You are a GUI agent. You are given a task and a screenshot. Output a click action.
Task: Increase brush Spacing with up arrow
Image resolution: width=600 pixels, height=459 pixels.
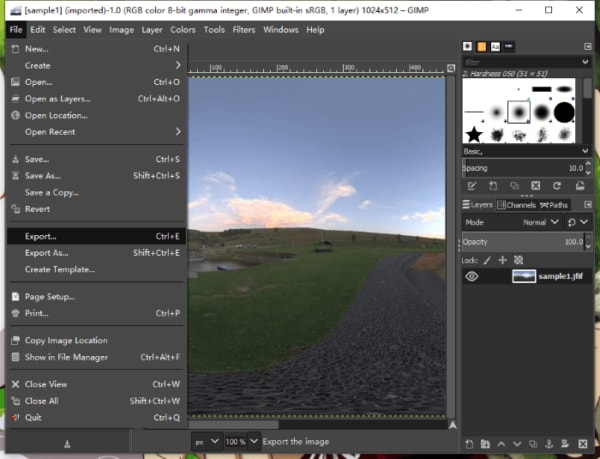[588, 164]
